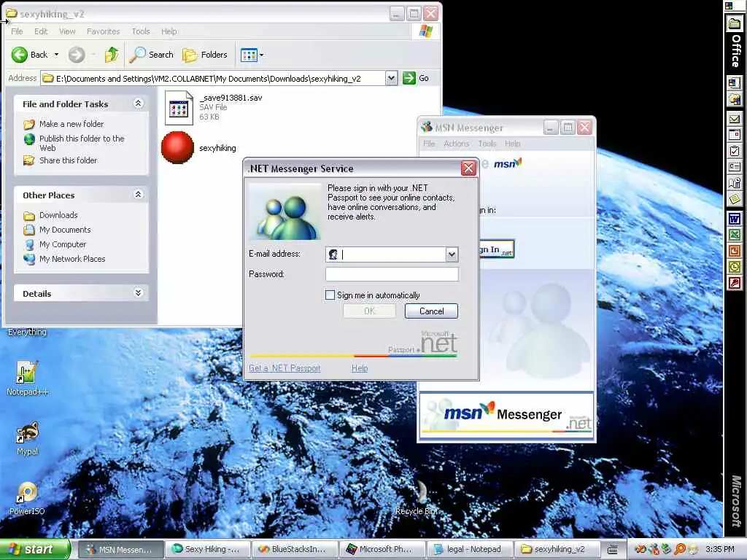Open the E-mail address dropdown arrow

pos(452,254)
